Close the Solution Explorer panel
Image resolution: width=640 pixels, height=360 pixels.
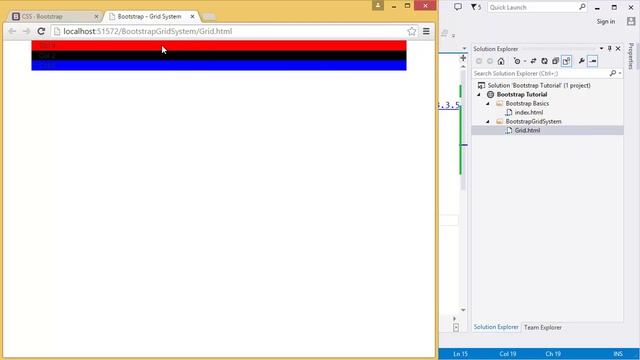click(618, 49)
